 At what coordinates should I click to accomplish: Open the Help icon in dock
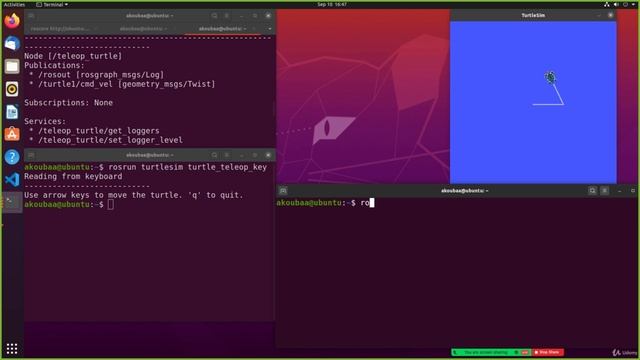[12, 157]
